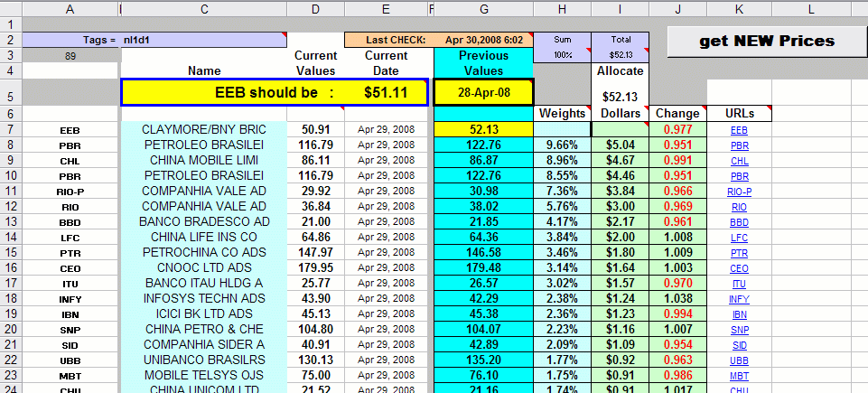The width and height of the screenshot is (868, 393).
Task: Open the LFC URL link
Action: (x=739, y=238)
